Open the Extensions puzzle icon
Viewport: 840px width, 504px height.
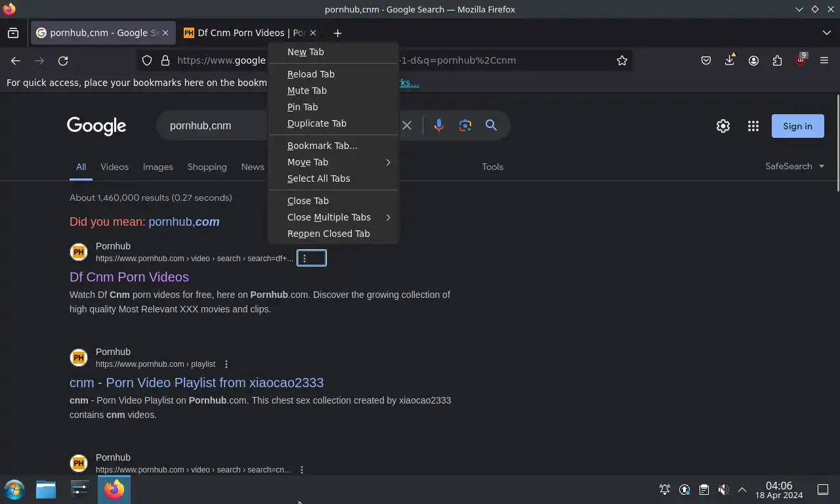(x=777, y=60)
